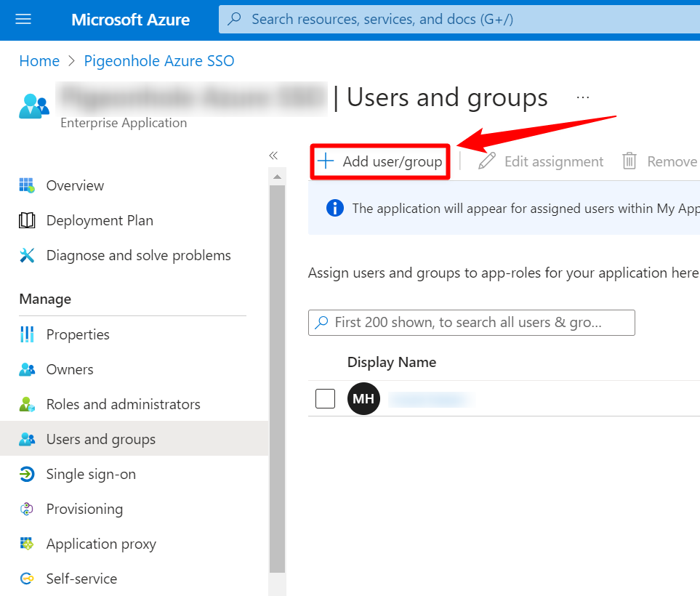Check the checkbox for the MH user row
Image resolution: width=700 pixels, height=596 pixels.
coord(325,398)
